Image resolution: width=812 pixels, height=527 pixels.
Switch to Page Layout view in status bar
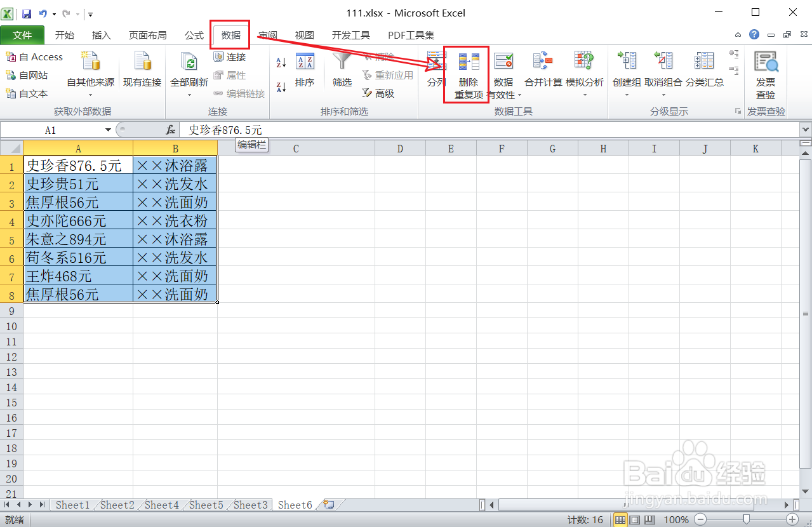[635, 520]
